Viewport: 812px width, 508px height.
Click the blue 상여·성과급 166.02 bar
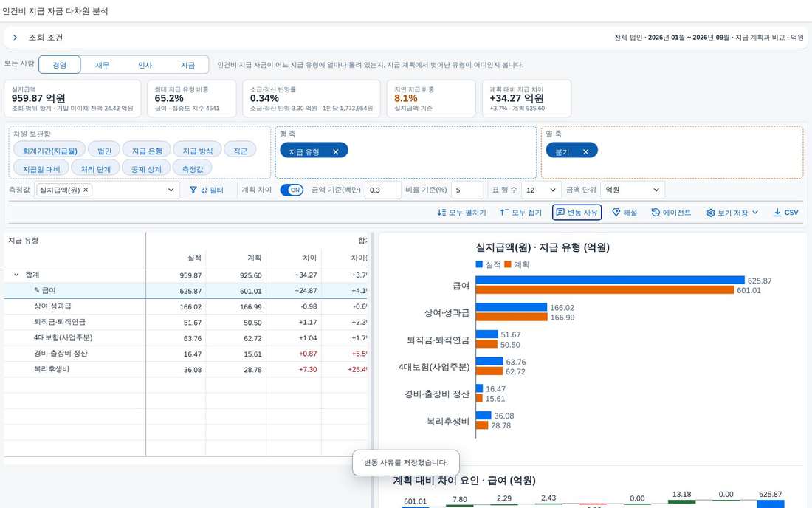511,307
